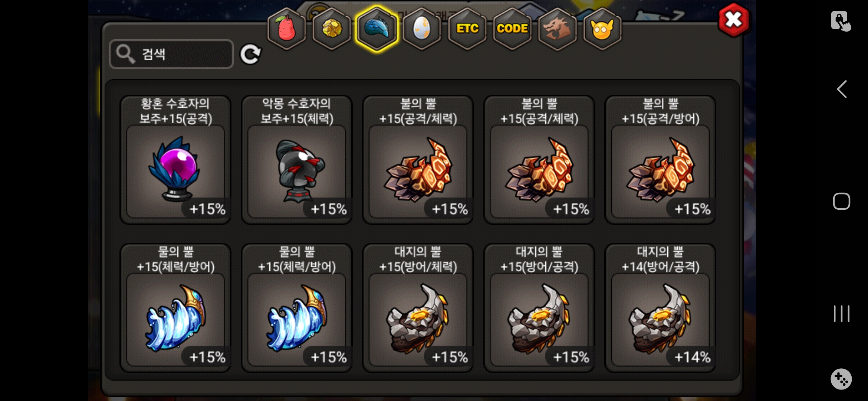Image resolution: width=868 pixels, height=401 pixels.
Task: Click the refresh arrow beside search
Action: tap(250, 55)
